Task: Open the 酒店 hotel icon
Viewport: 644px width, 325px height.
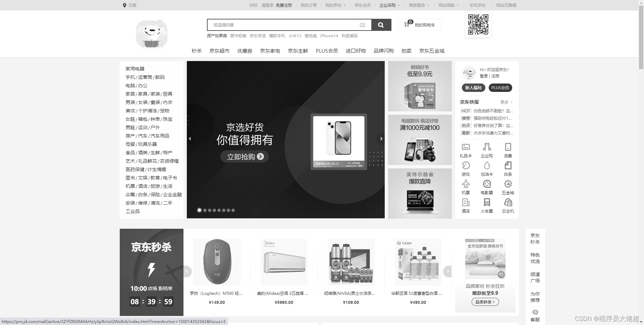Action: pyautogui.click(x=466, y=202)
